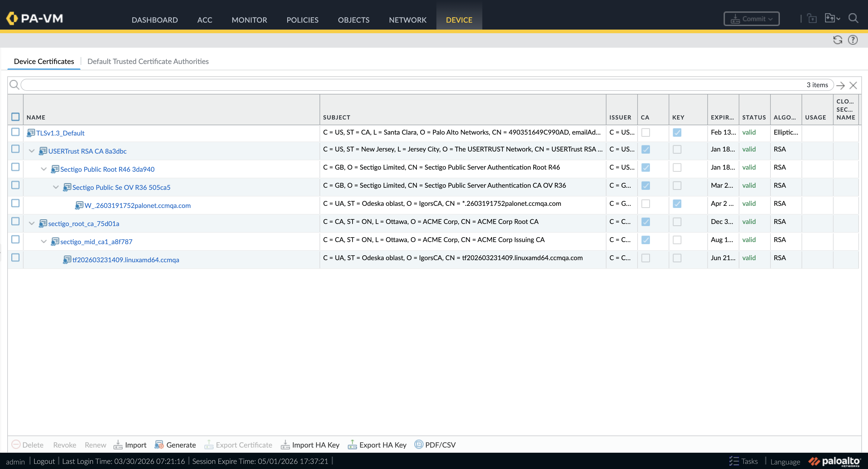This screenshot has height=469, width=868.
Task: Click certificate icon beside TLSv1.3_Default
Action: tap(31, 133)
